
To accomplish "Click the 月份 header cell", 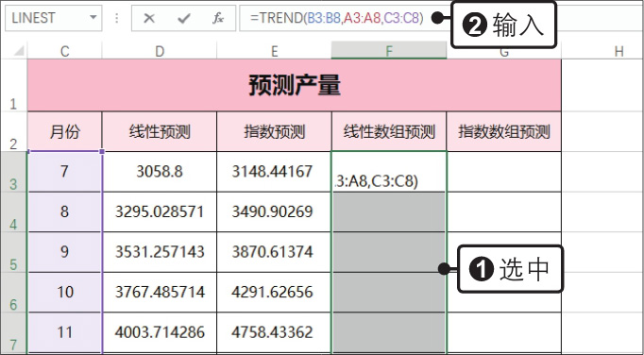I will pos(64,131).
